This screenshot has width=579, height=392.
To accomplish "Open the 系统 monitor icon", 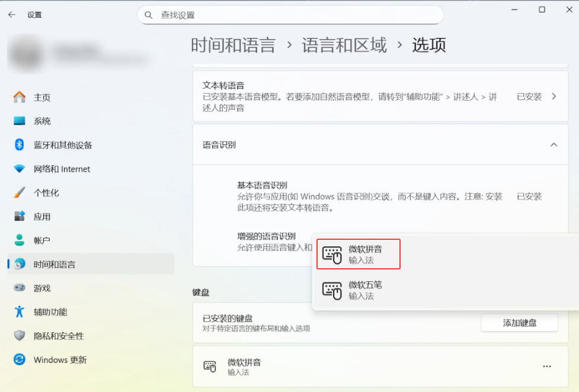I will tap(19, 121).
